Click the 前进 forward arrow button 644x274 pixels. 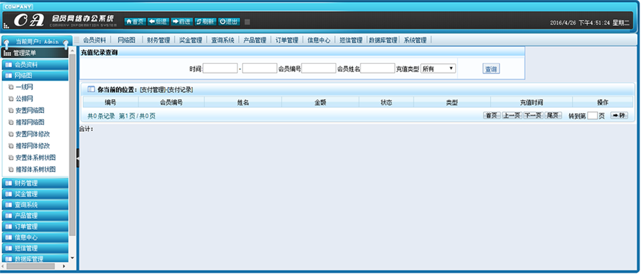(181, 21)
